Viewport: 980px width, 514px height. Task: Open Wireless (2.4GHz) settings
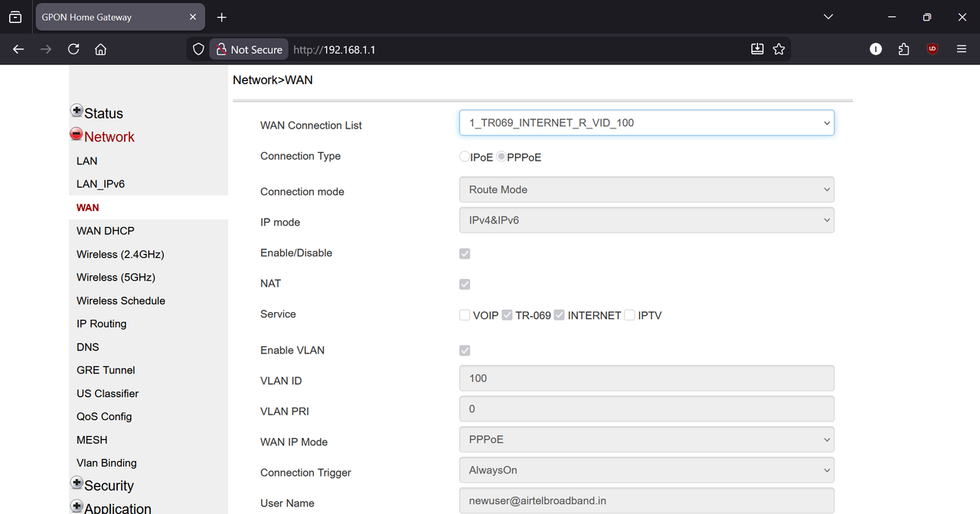point(120,254)
